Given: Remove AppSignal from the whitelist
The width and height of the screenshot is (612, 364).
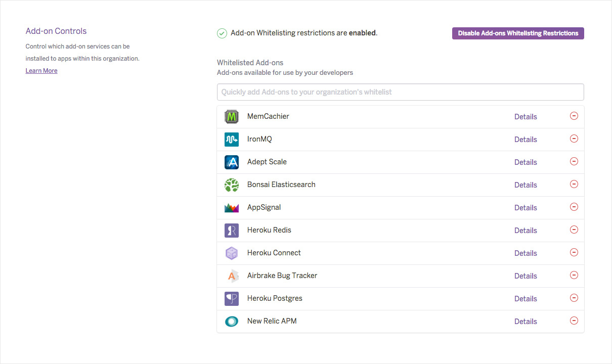Looking at the screenshot, I should pyautogui.click(x=574, y=207).
